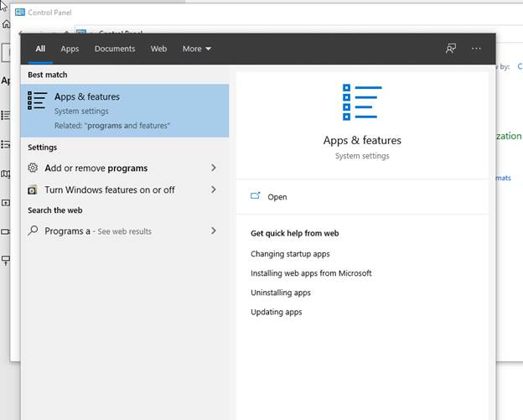Click the Open window icon in preview
Screen dimensions: 523x420
(255, 195)
